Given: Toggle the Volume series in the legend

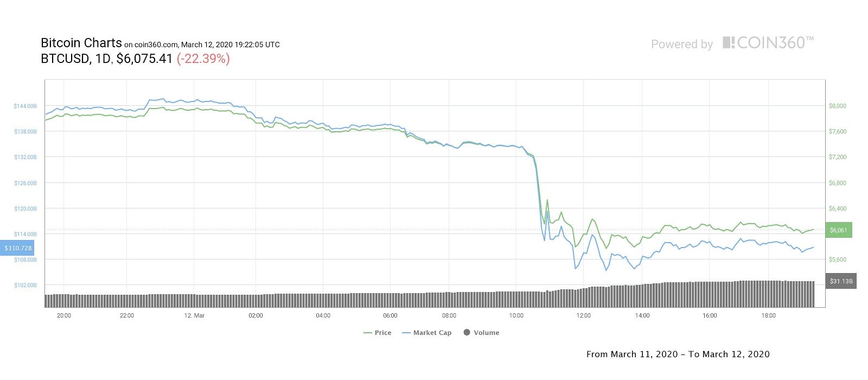Looking at the screenshot, I should (x=481, y=333).
